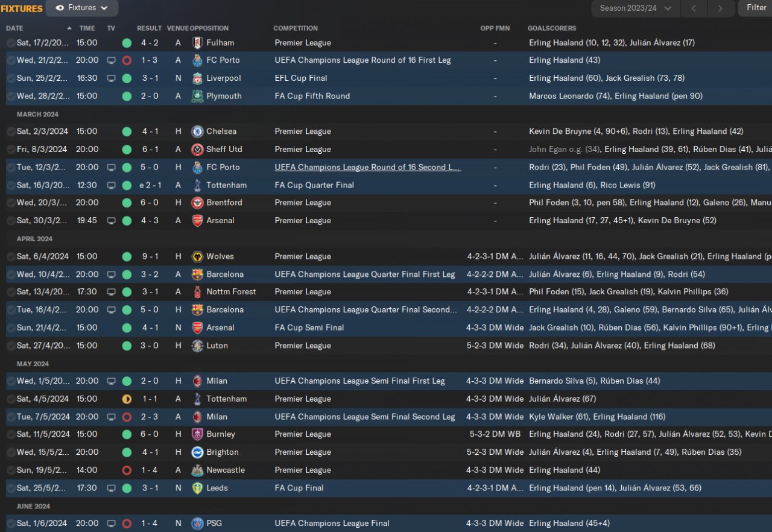Open the Fixtures view dropdown
Viewport: 772px width, 532px height.
click(x=82, y=8)
